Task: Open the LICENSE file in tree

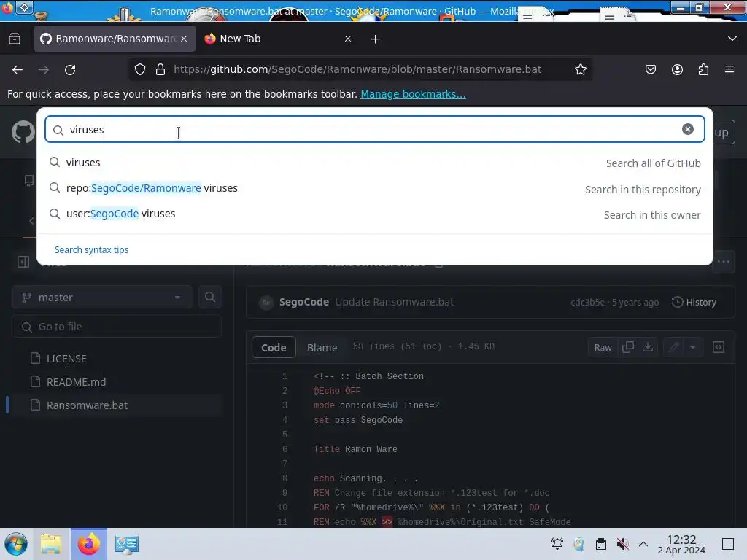Action: tap(66, 359)
